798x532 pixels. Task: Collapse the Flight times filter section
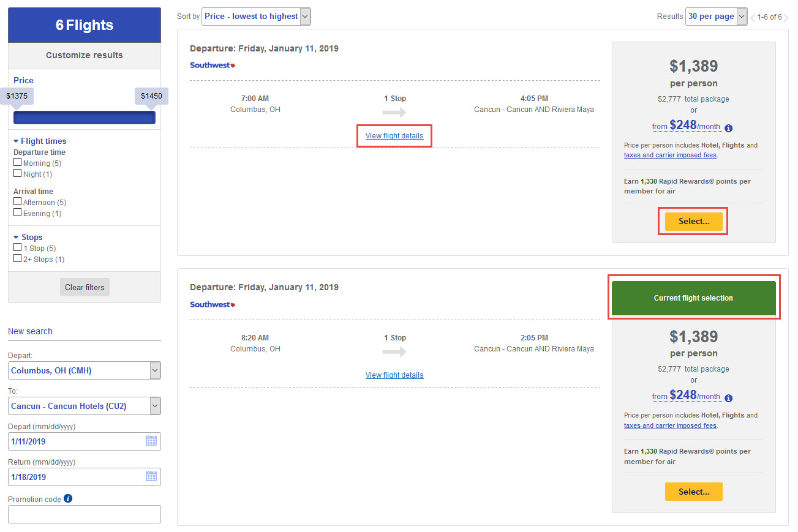point(40,141)
